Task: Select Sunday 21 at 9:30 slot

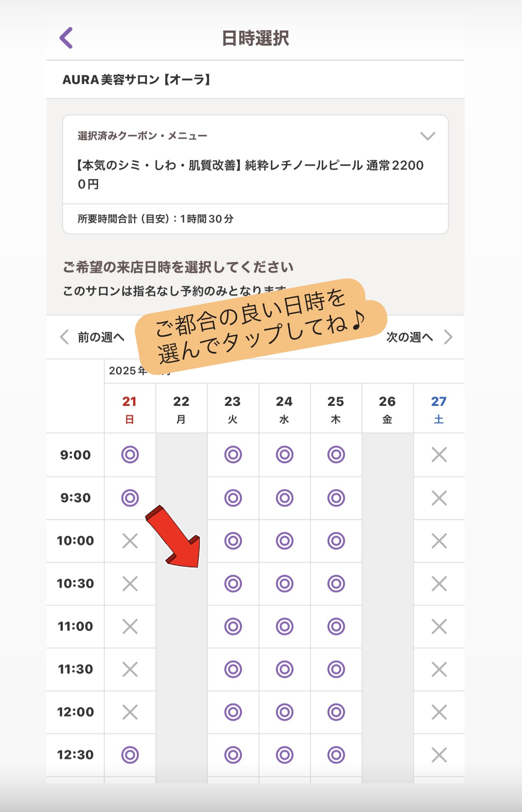Action: point(130,498)
